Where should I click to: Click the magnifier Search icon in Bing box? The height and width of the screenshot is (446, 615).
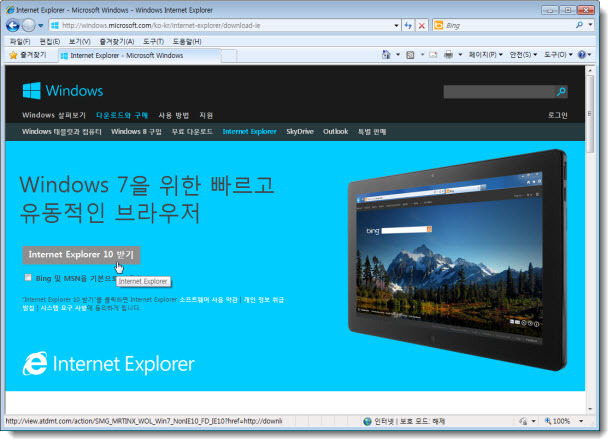[579, 25]
